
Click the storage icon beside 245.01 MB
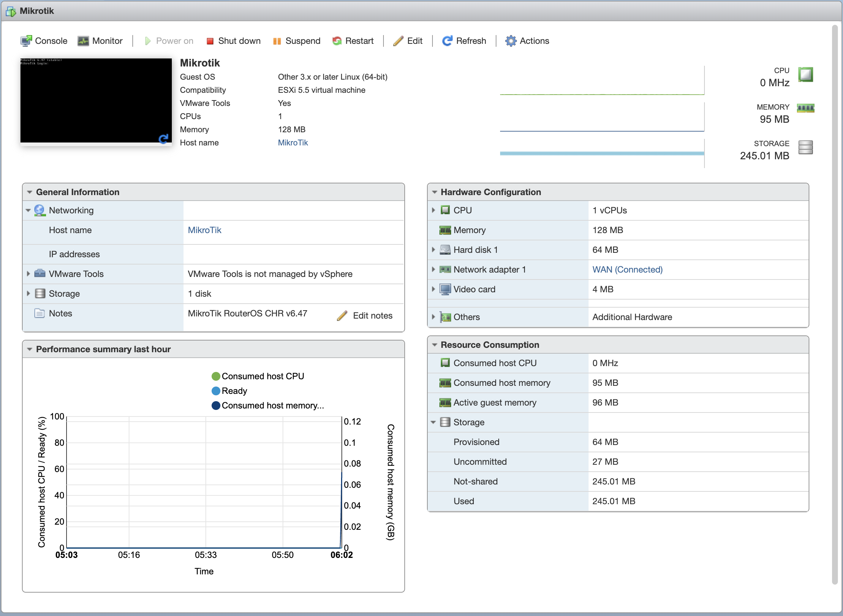coord(806,147)
